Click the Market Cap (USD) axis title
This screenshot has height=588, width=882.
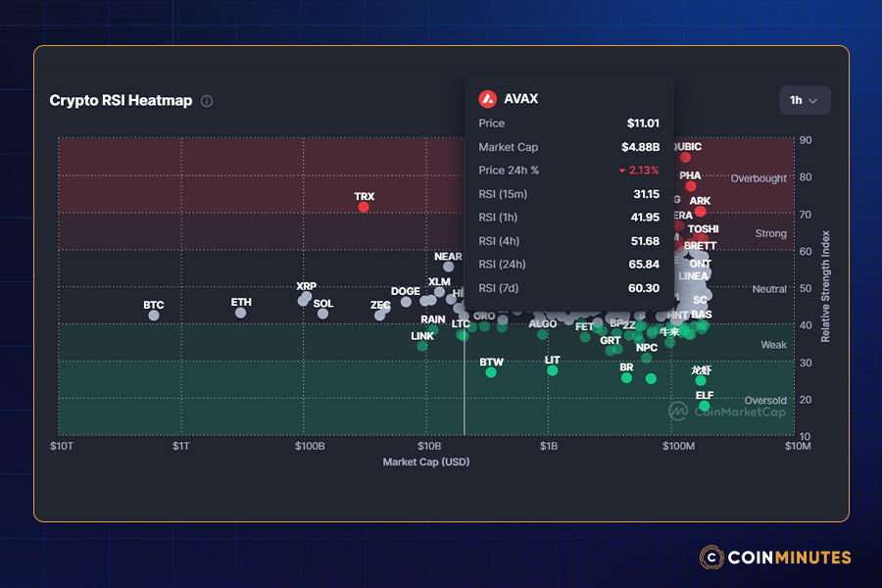tap(426, 462)
